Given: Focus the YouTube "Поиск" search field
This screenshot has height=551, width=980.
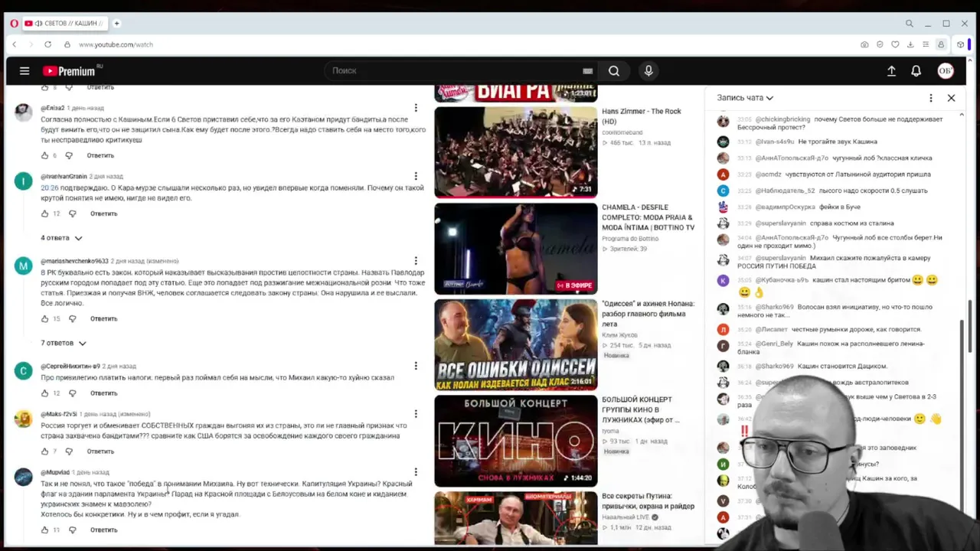Looking at the screenshot, I should click(x=456, y=71).
